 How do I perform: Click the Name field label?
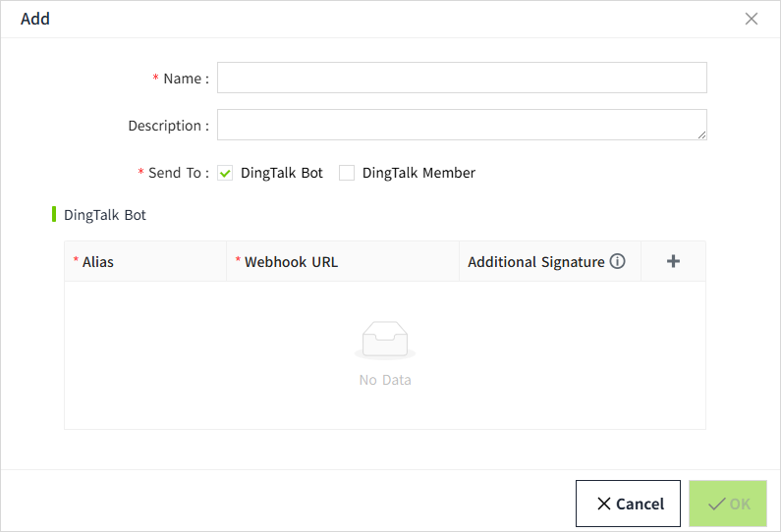point(186,79)
